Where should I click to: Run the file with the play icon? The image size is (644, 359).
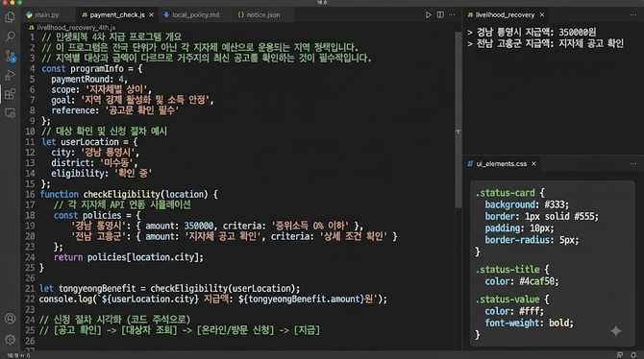[x=429, y=14]
